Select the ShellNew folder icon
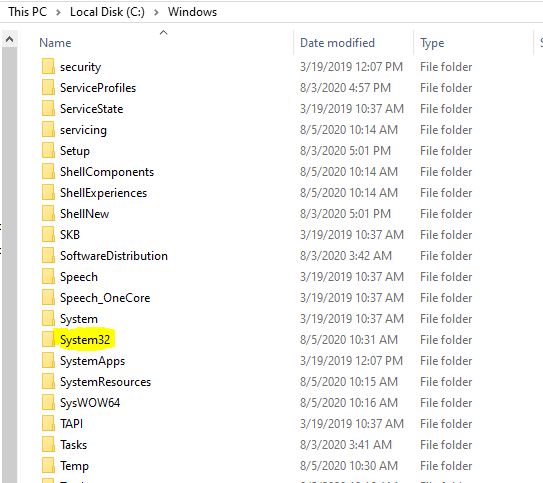The height and width of the screenshot is (483, 543). (x=48, y=214)
